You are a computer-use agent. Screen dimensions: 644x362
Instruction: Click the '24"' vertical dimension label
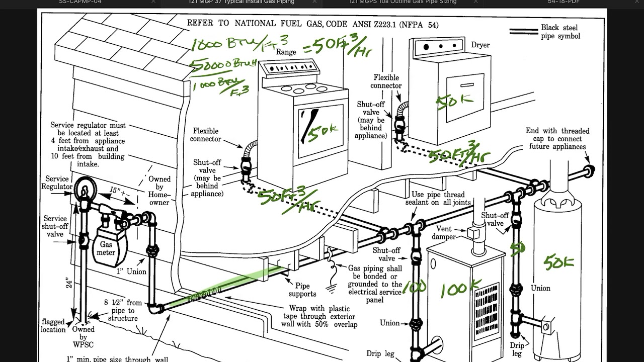69,282
